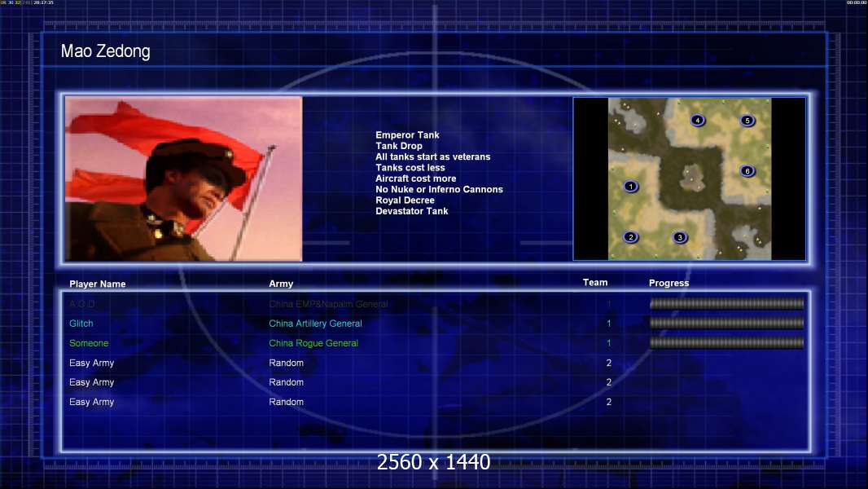Click the "Tanks cost less" line

coord(410,168)
